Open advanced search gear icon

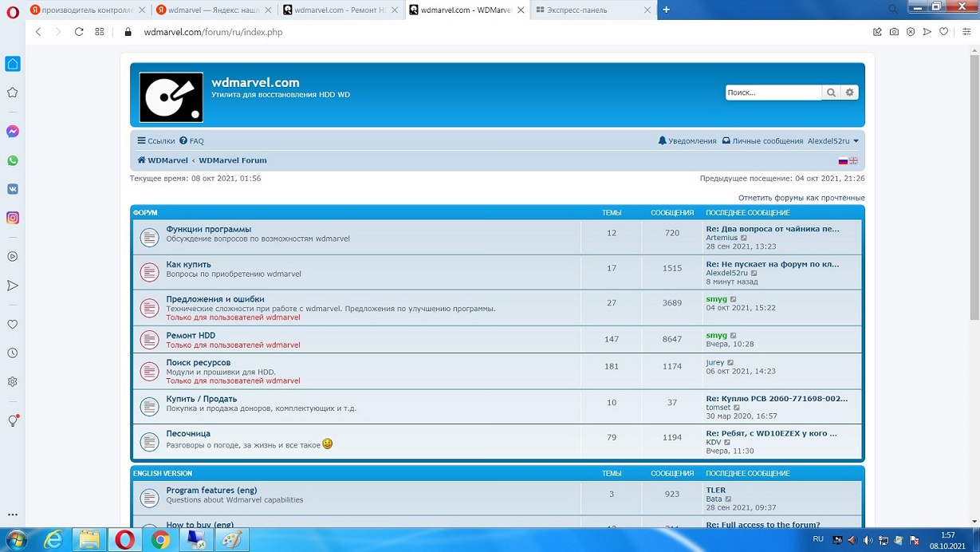[x=850, y=93]
